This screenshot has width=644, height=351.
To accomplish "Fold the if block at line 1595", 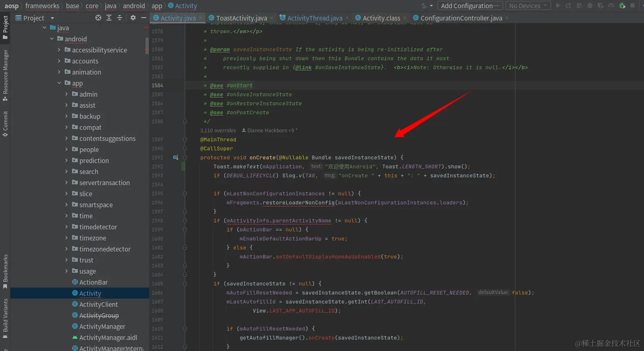I will click(185, 193).
